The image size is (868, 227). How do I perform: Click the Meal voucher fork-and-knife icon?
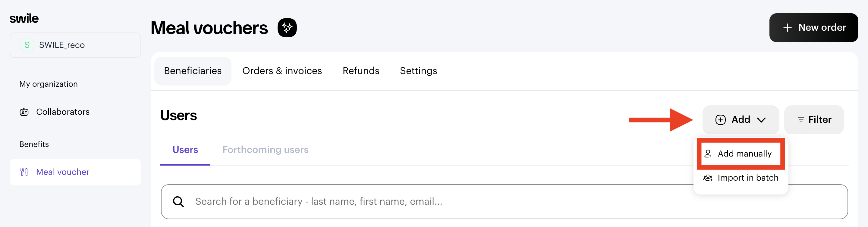click(24, 172)
